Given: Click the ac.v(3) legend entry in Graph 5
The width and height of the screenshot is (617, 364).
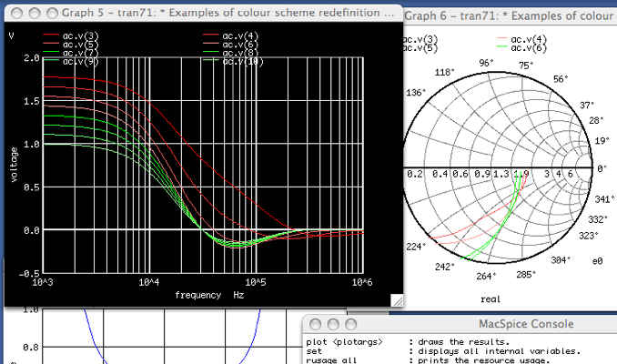Looking at the screenshot, I should point(71,36).
